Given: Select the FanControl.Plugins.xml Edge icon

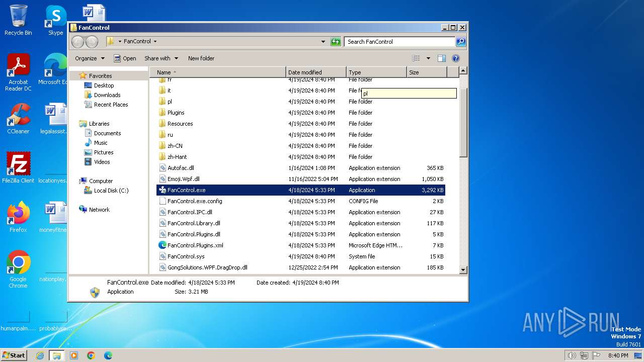Looking at the screenshot, I should coord(162,245).
